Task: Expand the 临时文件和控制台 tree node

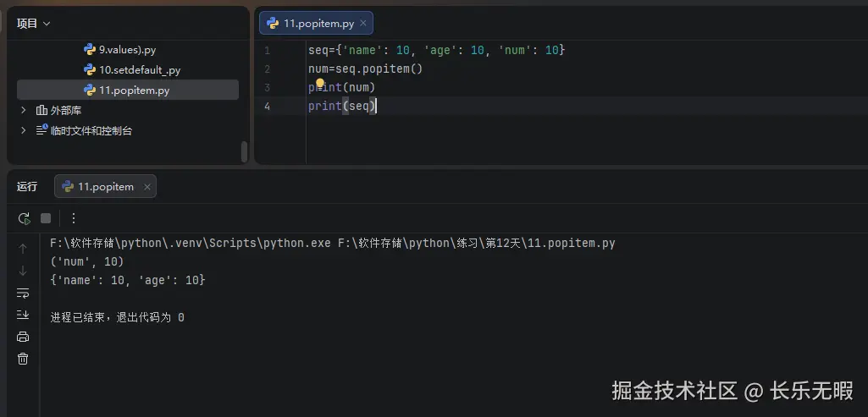Action: [x=24, y=130]
